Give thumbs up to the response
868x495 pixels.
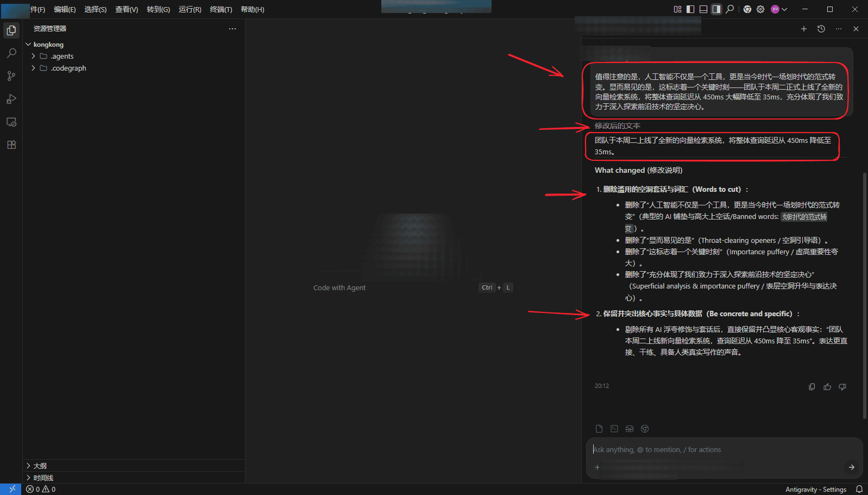point(827,387)
